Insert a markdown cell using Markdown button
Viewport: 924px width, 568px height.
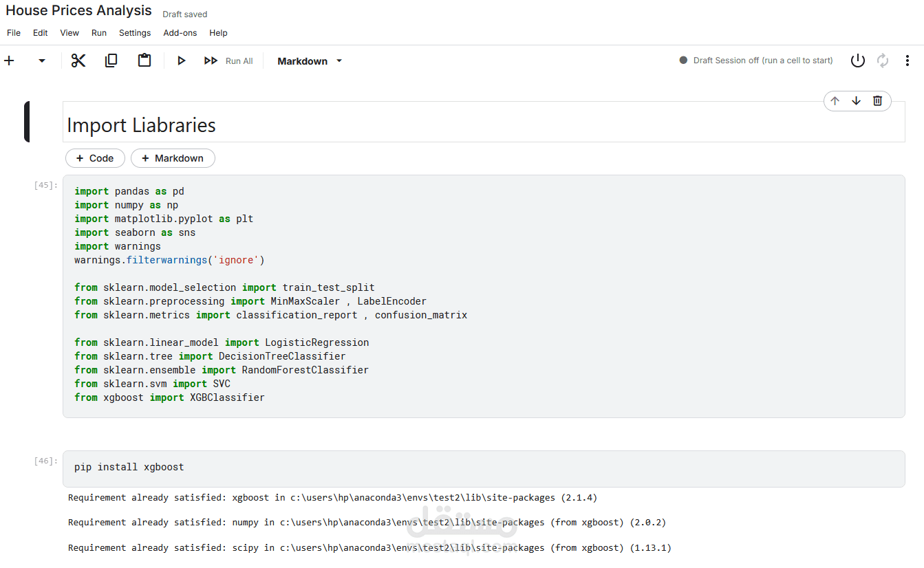coord(173,158)
